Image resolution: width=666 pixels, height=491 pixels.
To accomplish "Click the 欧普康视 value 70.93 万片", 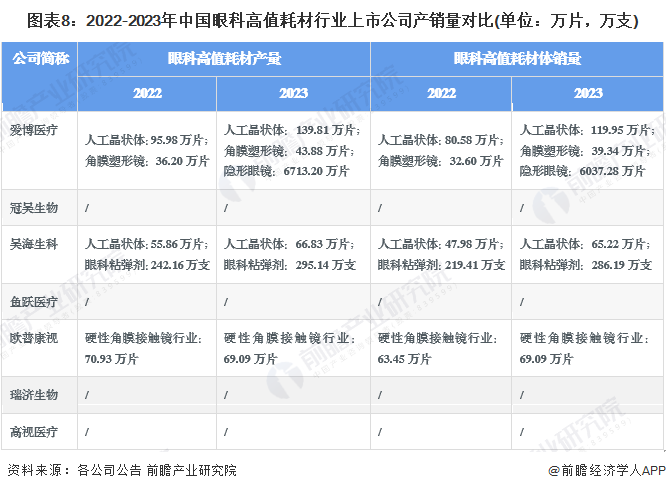I will 111,359.
